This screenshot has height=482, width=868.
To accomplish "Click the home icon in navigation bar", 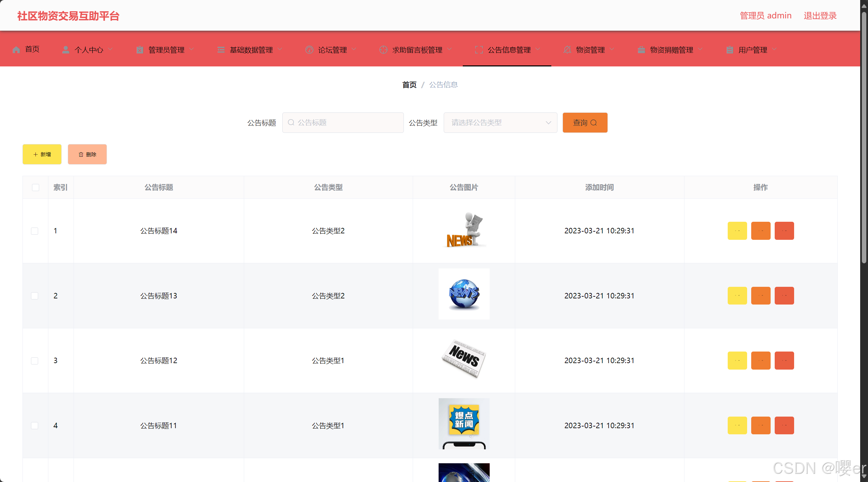I will (x=16, y=50).
